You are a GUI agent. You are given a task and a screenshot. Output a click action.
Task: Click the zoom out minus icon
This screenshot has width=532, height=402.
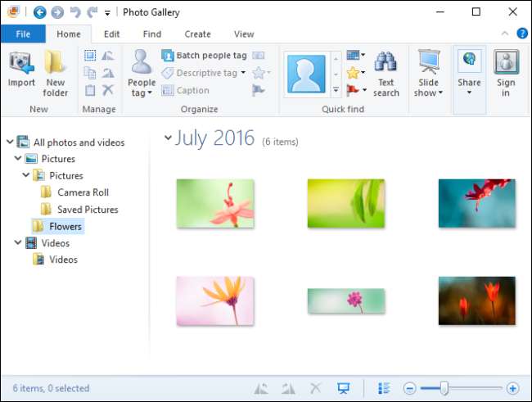click(410, 388)
